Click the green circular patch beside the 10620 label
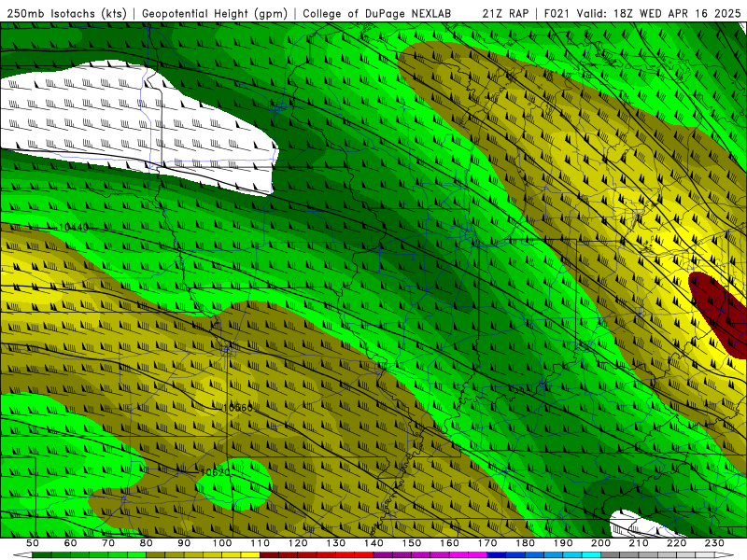Screen dimensions: 747x560 [x=233, y=484]
